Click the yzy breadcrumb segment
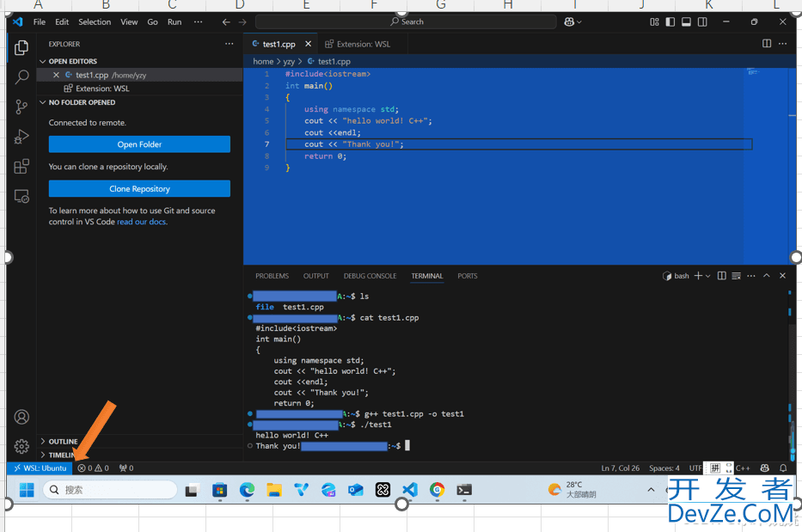 (x=289, y=61)
